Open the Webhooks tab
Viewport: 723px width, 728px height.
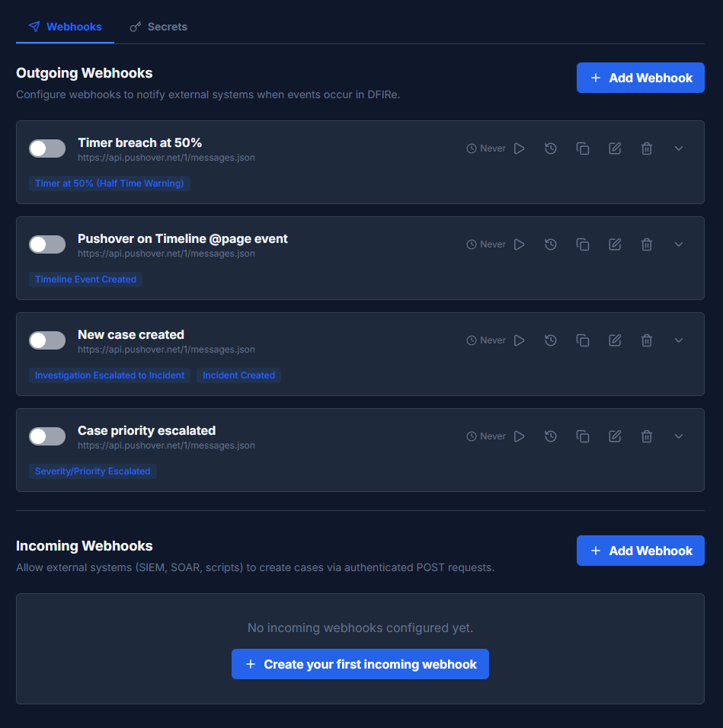tap(64, 26)
